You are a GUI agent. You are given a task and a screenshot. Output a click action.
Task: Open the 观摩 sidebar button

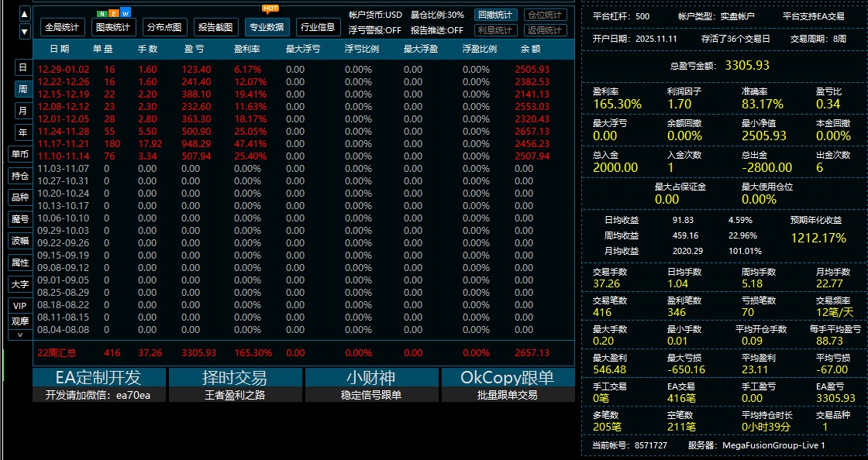click(x=20, y=321)
